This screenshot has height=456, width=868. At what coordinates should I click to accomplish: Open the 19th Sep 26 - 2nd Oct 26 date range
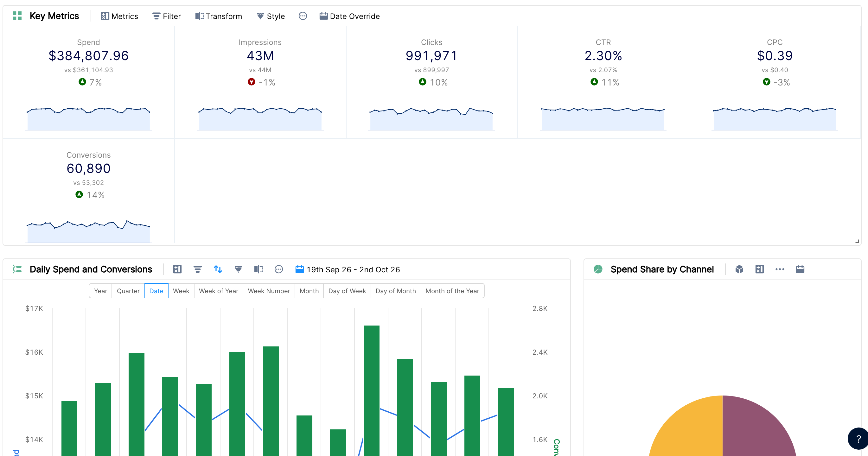348,269
